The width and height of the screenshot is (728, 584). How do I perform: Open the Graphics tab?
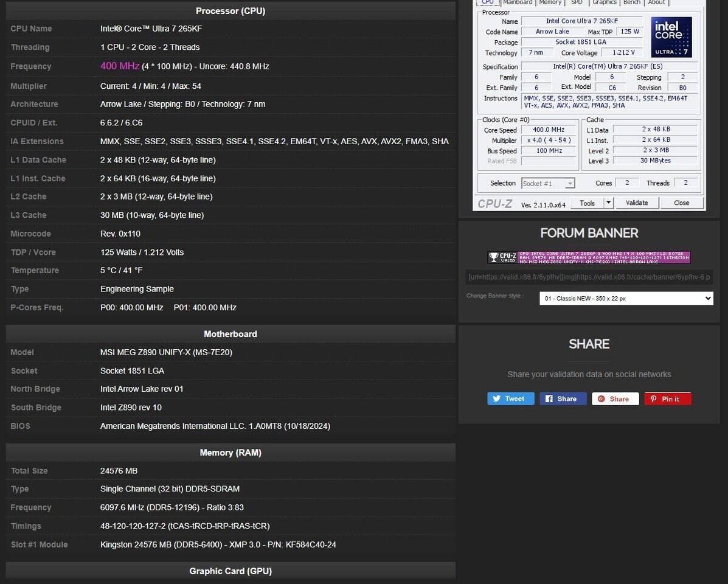(x=604, y=2)
